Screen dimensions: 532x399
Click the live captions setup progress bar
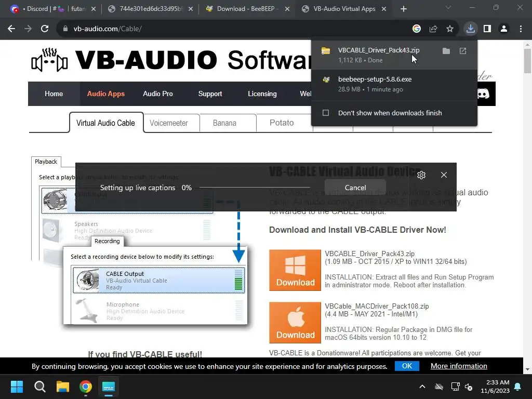(x=255, y=187)
